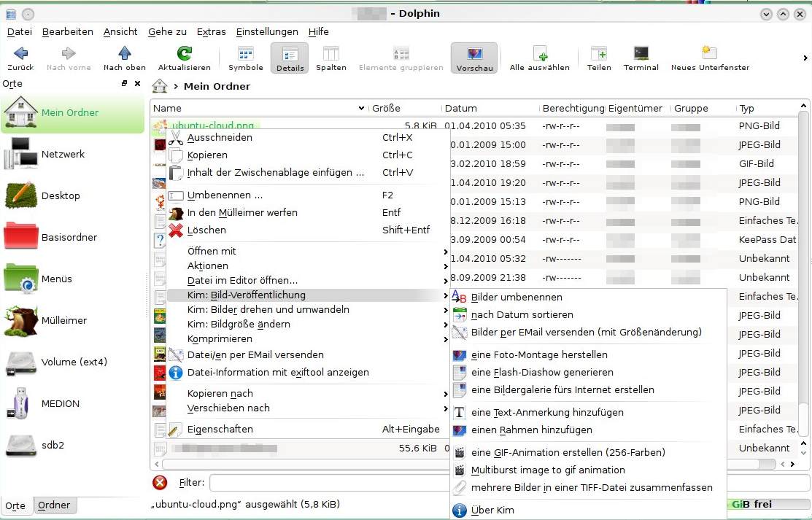Go back with the Zurück arrow

20,58
